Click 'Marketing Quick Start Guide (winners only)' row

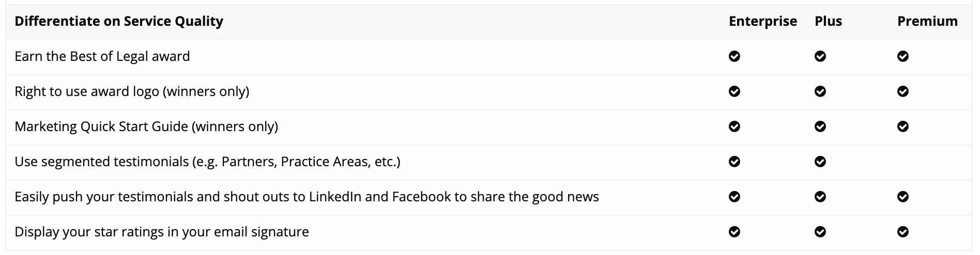coord(488,126)
